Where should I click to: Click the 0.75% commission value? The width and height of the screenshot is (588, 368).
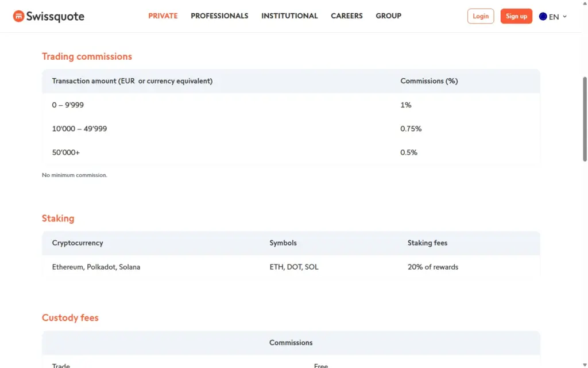pyautogui.click(x=411, y=129)
